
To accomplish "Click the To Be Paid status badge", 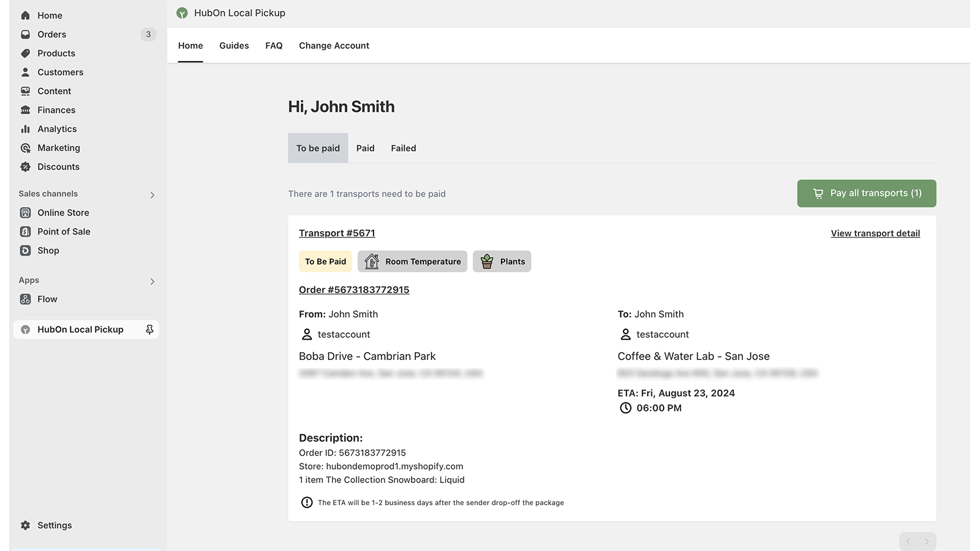I will pos(325,261).
